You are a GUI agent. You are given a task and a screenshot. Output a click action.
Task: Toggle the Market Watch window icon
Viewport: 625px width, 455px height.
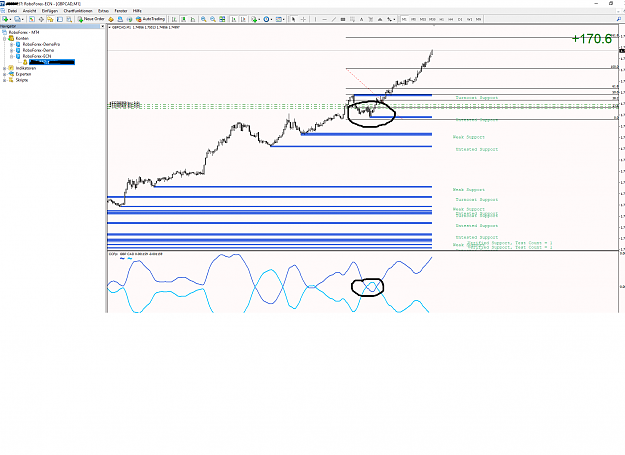(x=31, y=19)
